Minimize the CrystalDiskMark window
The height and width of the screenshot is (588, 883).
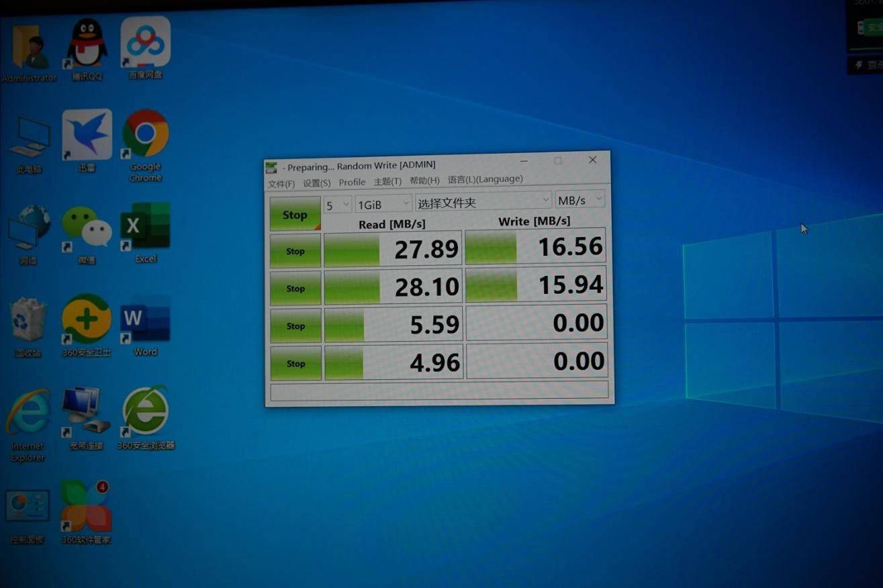(524, 161)
